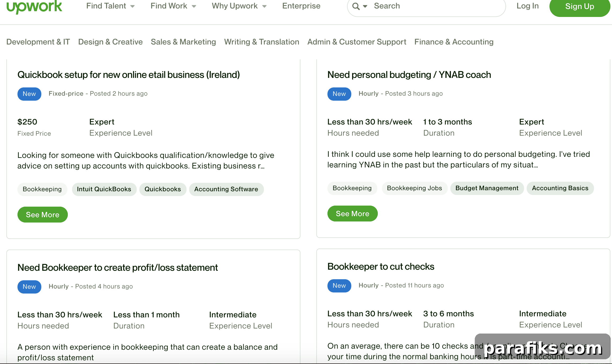Click the New badge on Quickbook setup job
The height and width of the screenshot is (364, 612).
29,94
